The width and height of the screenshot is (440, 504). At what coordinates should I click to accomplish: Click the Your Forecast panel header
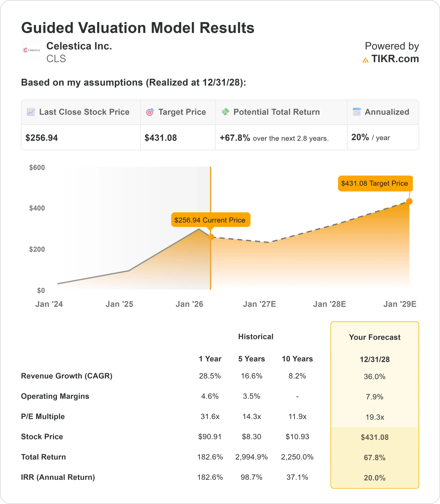[x=374, y=337]
